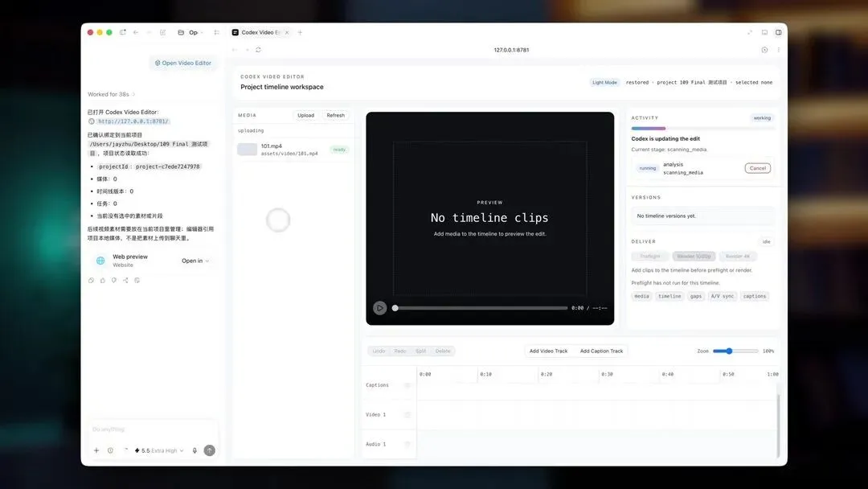Click the 101.mp4 file name
The height and width of the screenshot is (489, 868).
click(x=272, y=146)
